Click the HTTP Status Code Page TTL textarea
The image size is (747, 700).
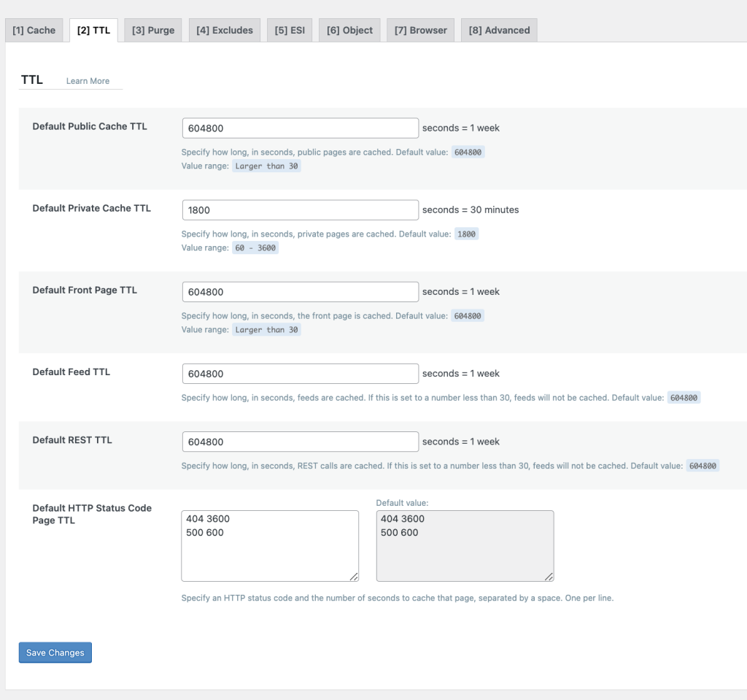269,544
